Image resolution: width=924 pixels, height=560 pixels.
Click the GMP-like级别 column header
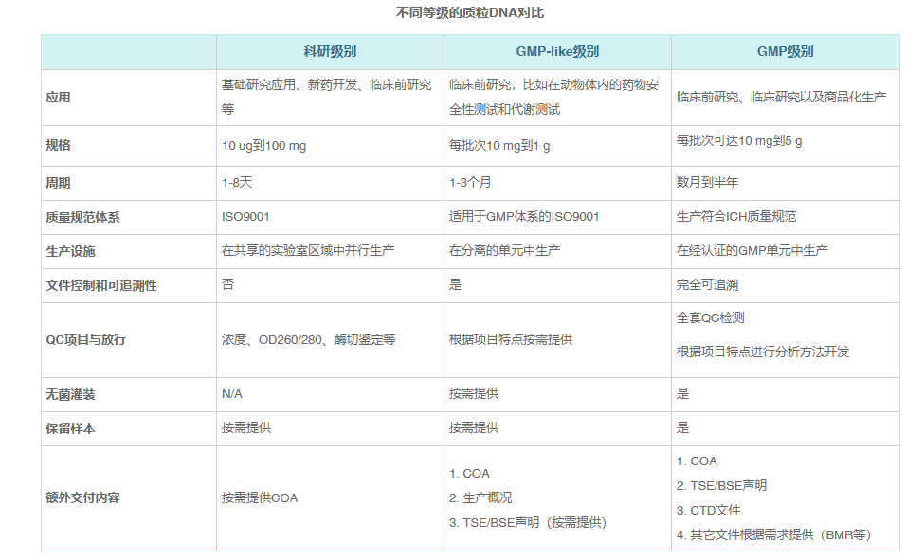pyautogui.click(x=556, y=49)
